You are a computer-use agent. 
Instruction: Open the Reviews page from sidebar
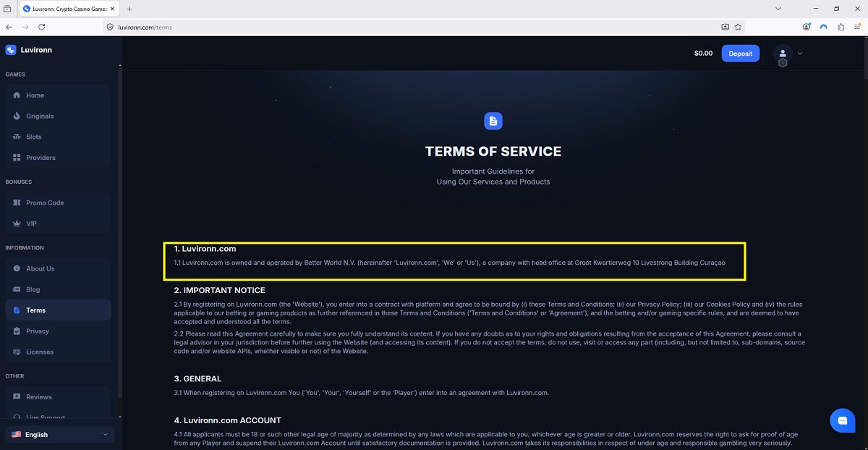click(58, 396)
